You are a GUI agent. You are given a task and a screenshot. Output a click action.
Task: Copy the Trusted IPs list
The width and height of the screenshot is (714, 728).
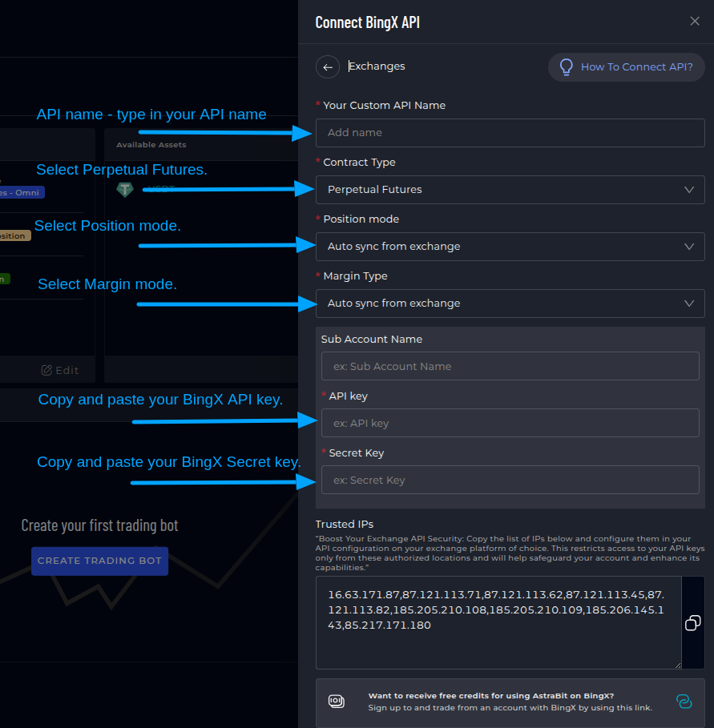pyautogui.click(x=692, y=623)
